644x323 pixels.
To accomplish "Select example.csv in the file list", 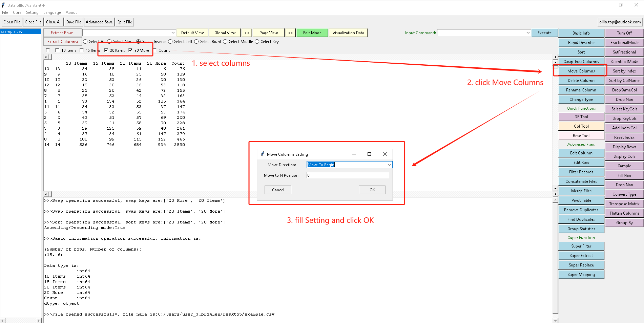I will click(x=21, y=31).
